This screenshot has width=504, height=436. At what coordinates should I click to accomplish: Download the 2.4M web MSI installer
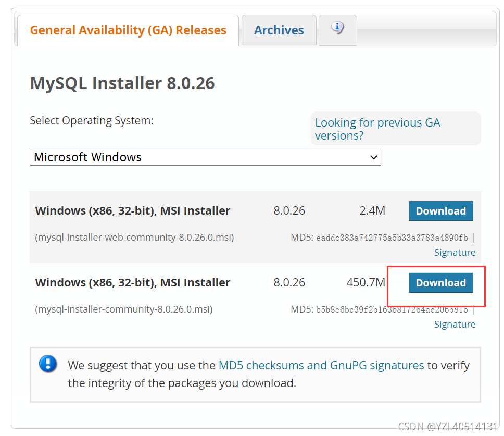pos(440,210)
